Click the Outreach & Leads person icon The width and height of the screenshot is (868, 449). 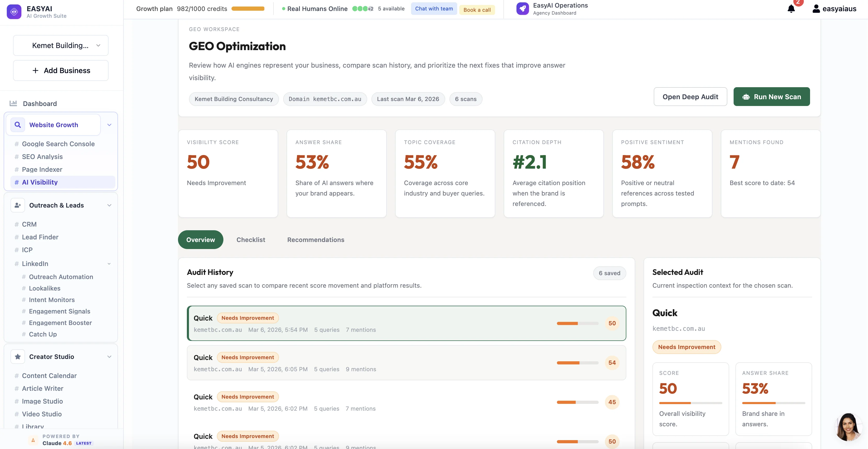tap(17, 205)
